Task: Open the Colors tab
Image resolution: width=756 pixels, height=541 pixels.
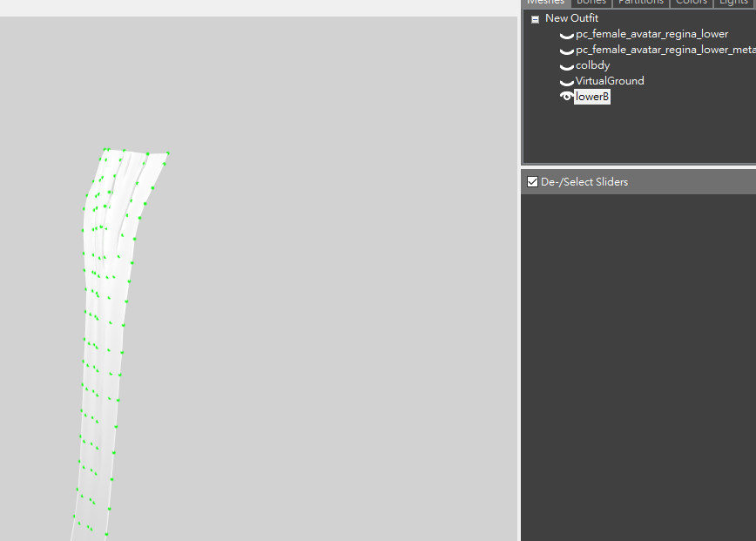Action: (x=692, y=3)
